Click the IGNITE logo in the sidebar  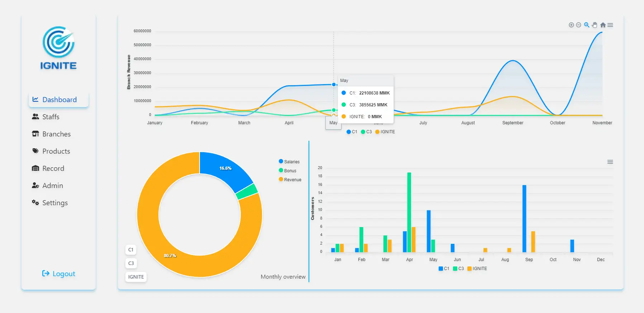click(x=58, y=48)
